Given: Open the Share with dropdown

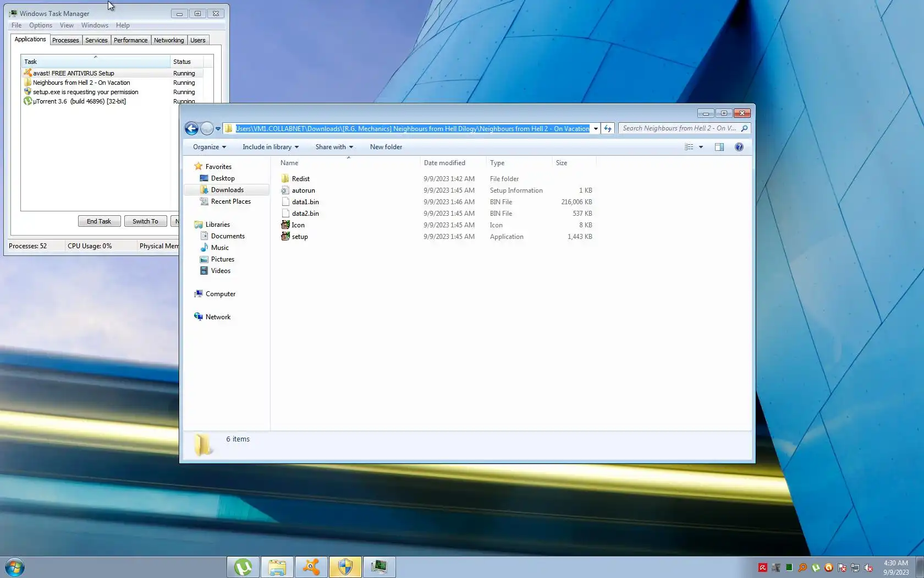Looking at the screenshot, I should pos(334,147).
